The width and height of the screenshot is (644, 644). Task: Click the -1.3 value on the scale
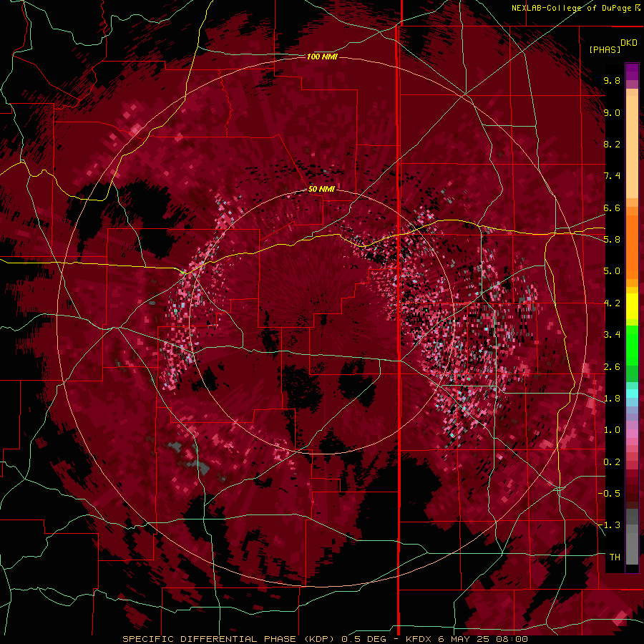tap(610, 525)
